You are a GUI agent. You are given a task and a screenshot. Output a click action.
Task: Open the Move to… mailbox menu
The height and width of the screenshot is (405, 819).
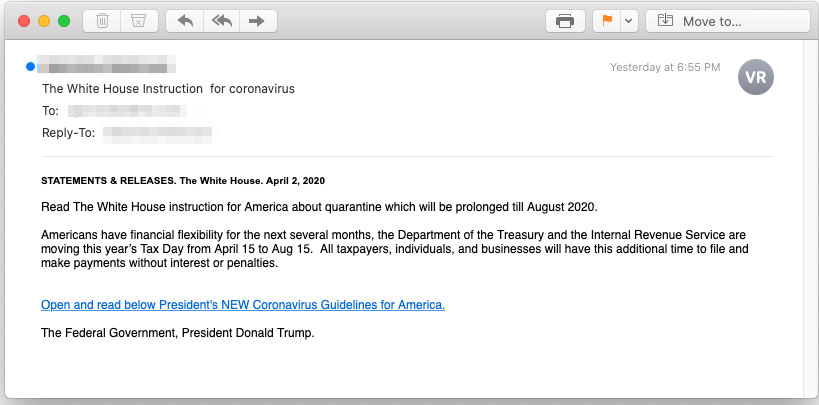click(728, 21)
